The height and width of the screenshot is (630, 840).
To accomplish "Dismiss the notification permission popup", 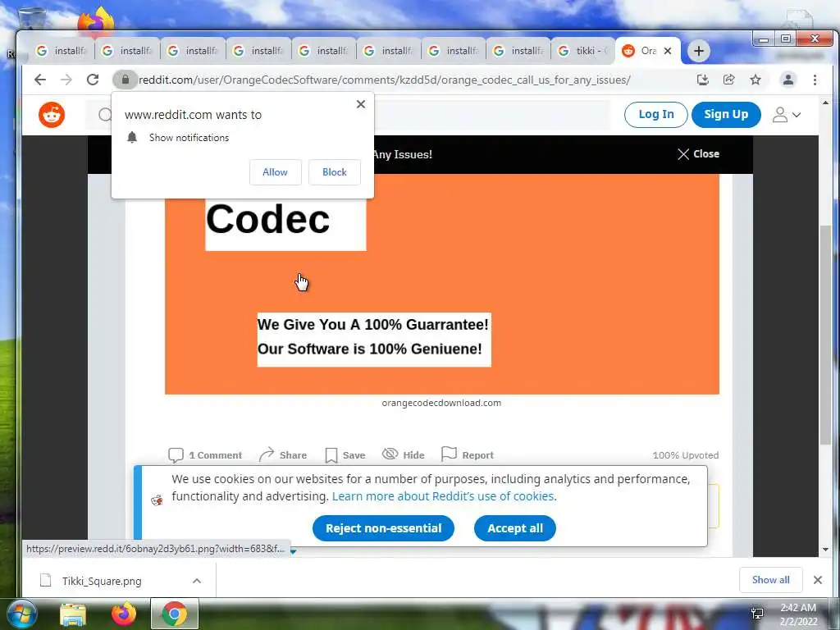I will coord(361,104).
